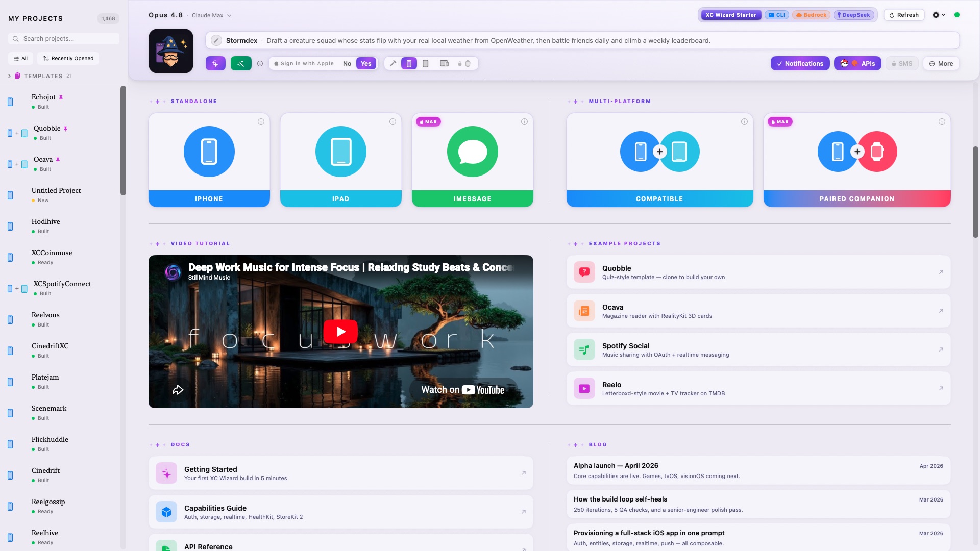Select the iPad device target toggle
980x551 pixels.
click(426, 63)
